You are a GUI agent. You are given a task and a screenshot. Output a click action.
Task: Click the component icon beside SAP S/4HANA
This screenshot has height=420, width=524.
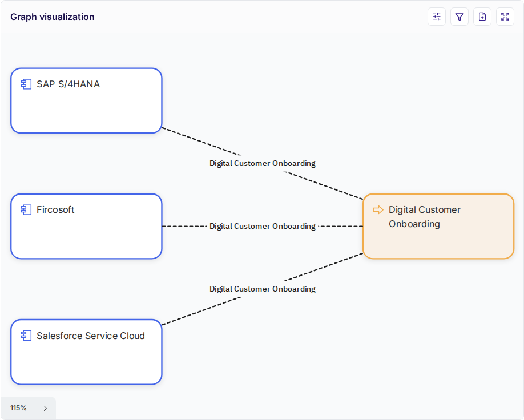tap(26, 84)
